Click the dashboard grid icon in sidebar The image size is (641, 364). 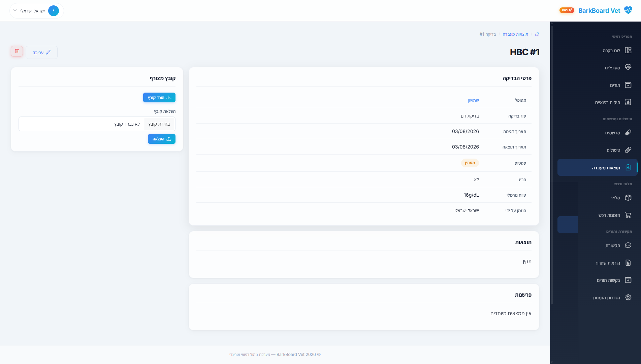[628, 51]
